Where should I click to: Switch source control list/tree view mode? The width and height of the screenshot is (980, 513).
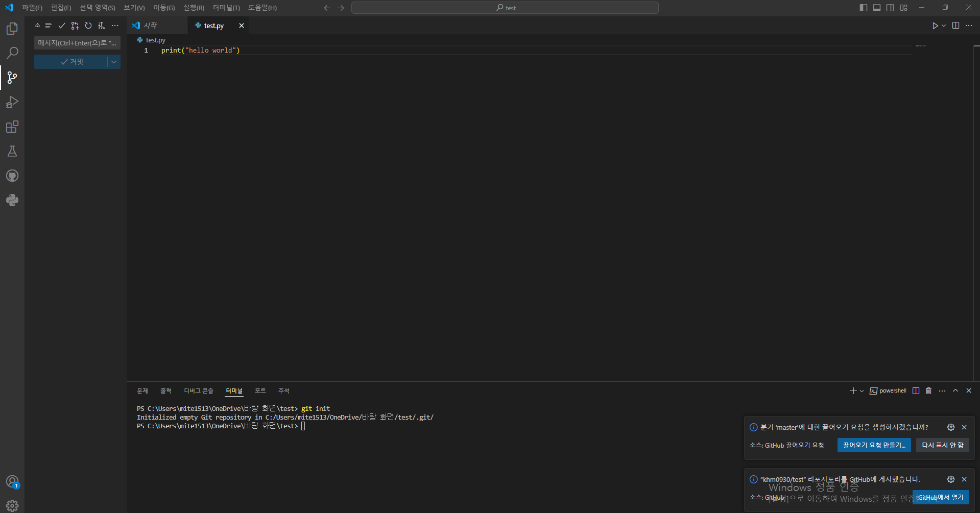pyautogui.click(x=49, y=26)
